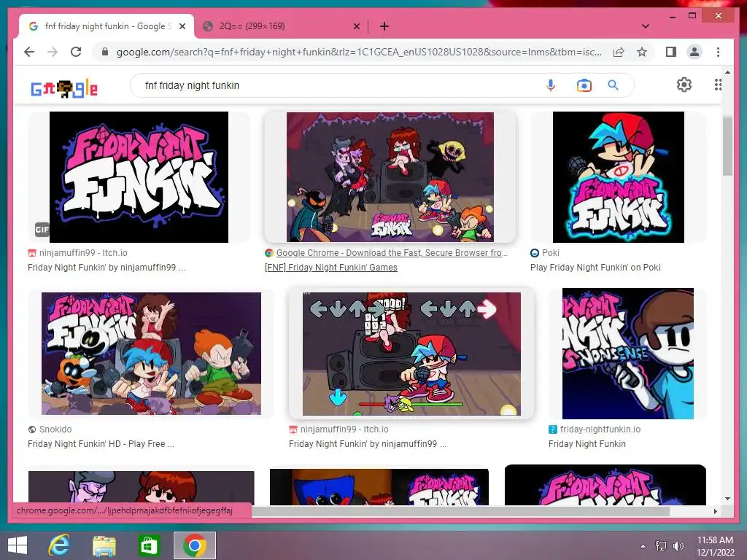The image size is (747, 560).
Task: Open Friday Night Funkin' HD - Play Free
Action: (101, 444)
